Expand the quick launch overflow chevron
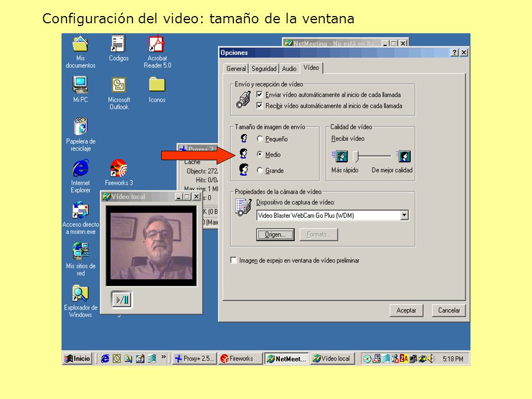This screenshot has width=532, height=399. click(x=163, y=357)
